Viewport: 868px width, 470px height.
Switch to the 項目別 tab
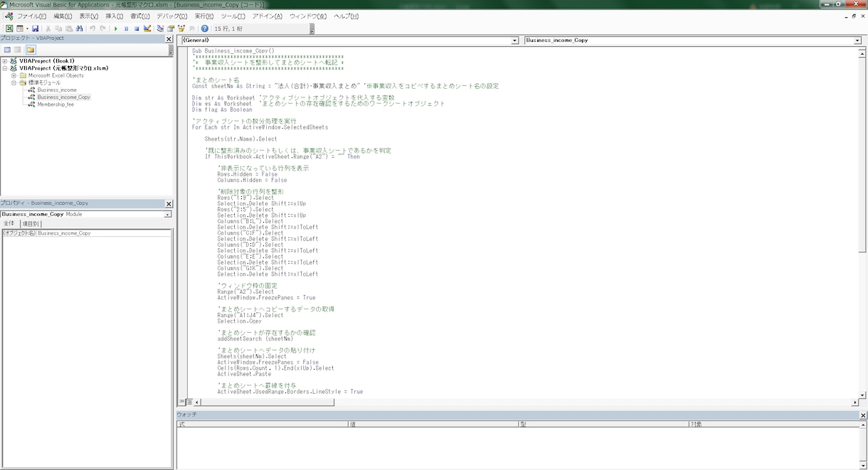(x=31, y=223)
